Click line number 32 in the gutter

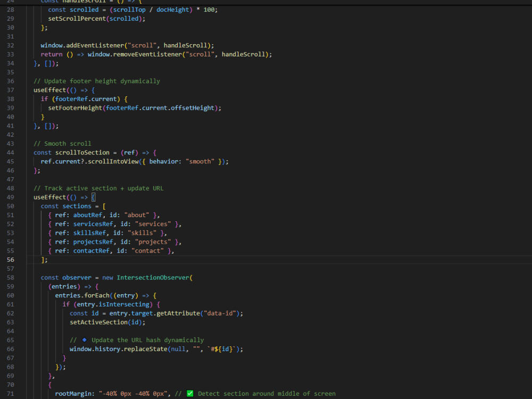tap(11, 45)
